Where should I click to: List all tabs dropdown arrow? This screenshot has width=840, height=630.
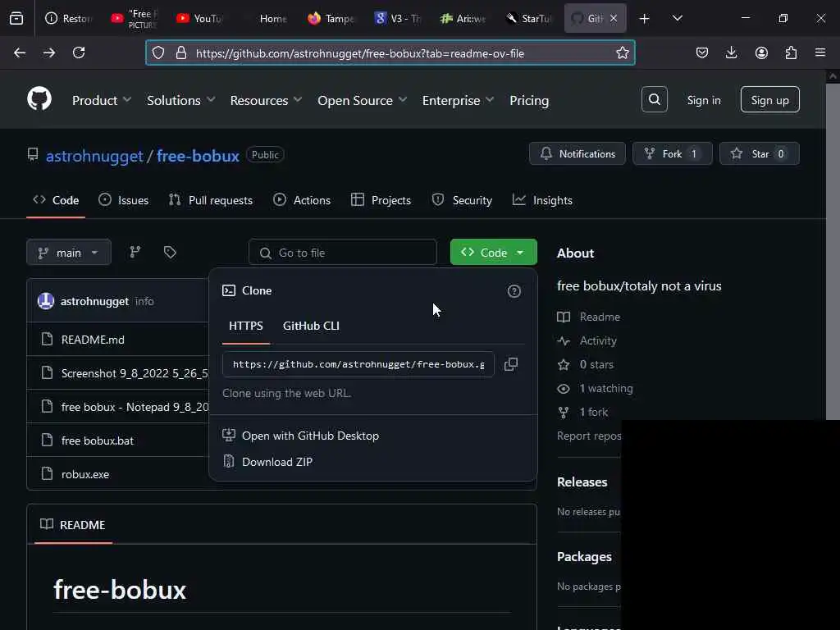click(x=677, y=18)
